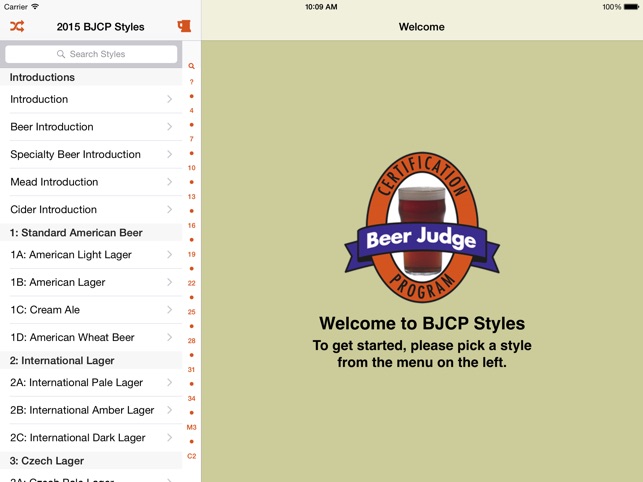Jump to index entry 31
Screen dimensions: 643x482
(192, 370)
